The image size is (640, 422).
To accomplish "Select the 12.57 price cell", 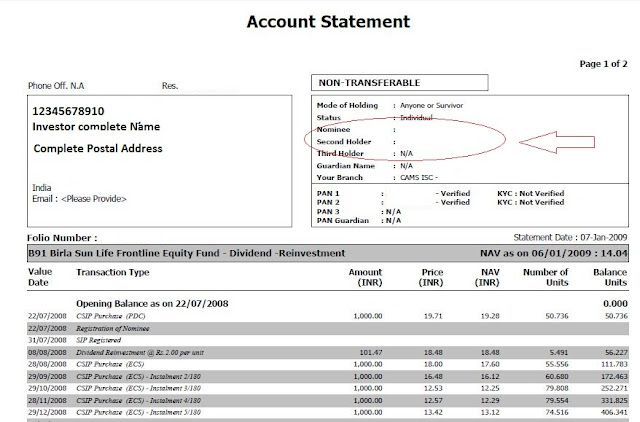I will tap(433, 400).
